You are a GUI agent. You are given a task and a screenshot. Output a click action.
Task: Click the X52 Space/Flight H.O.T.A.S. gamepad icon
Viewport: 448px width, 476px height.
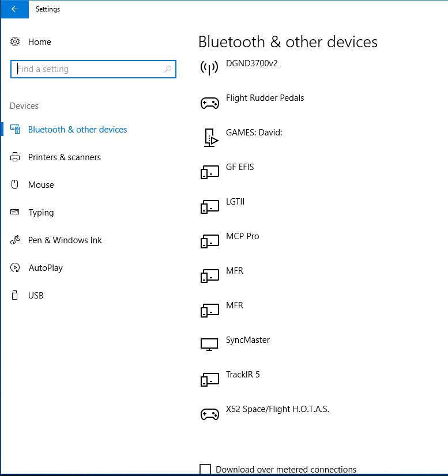click(209, 414)
